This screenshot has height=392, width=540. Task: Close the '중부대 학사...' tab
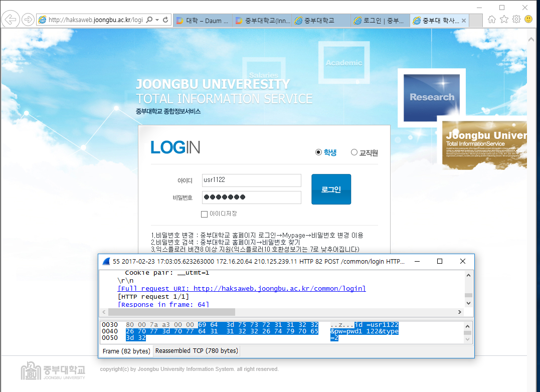(x=464, y=21)
